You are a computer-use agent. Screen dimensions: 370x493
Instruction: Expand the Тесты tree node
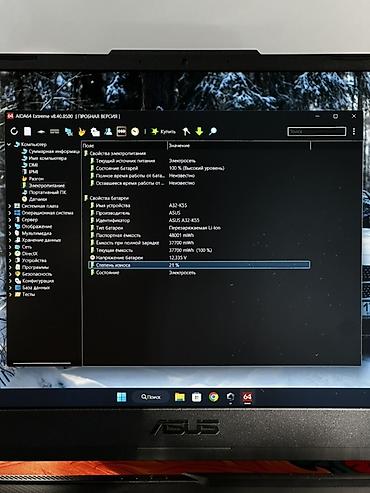10,294
